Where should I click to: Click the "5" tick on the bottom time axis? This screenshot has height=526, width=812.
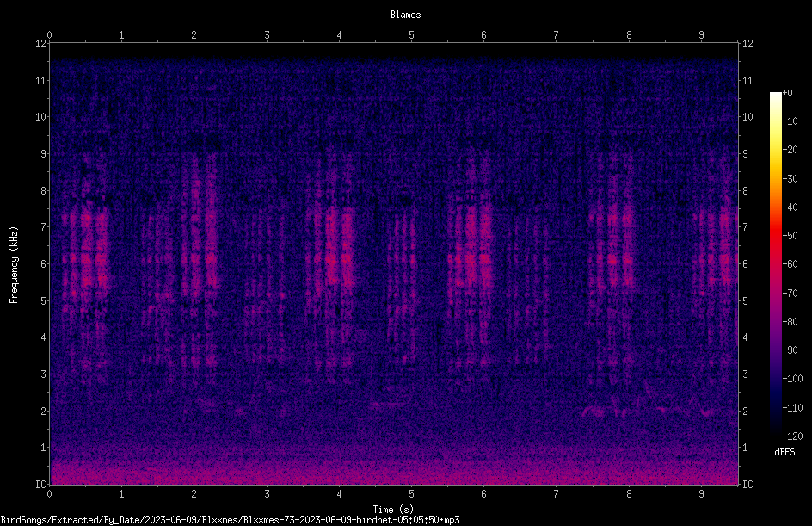tap(412, 494)
